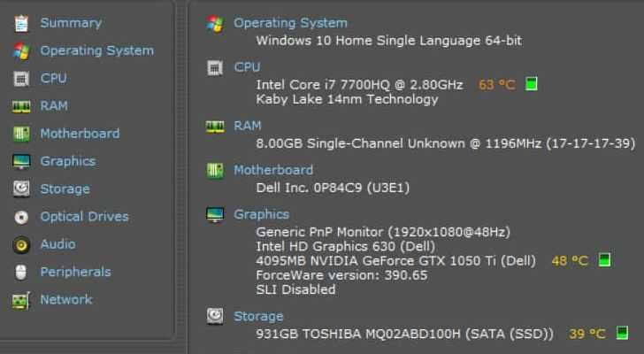This screenshot has width=644, height=354.
Task: Click the Network card icon in sidebar
Action: pos(21,301)
